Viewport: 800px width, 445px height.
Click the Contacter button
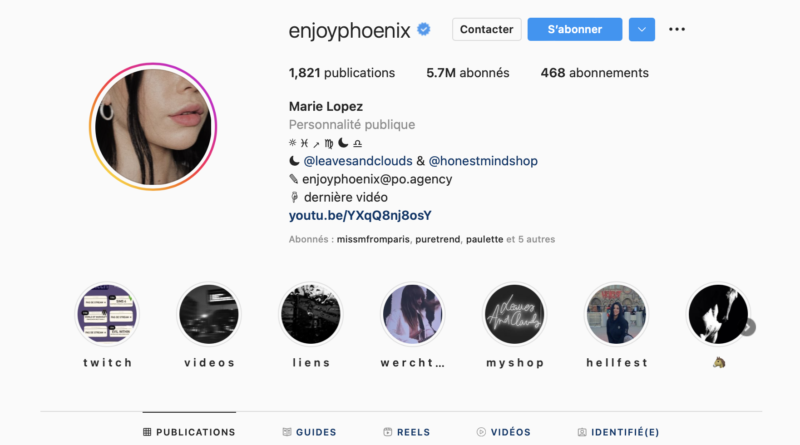pos(487,30)
